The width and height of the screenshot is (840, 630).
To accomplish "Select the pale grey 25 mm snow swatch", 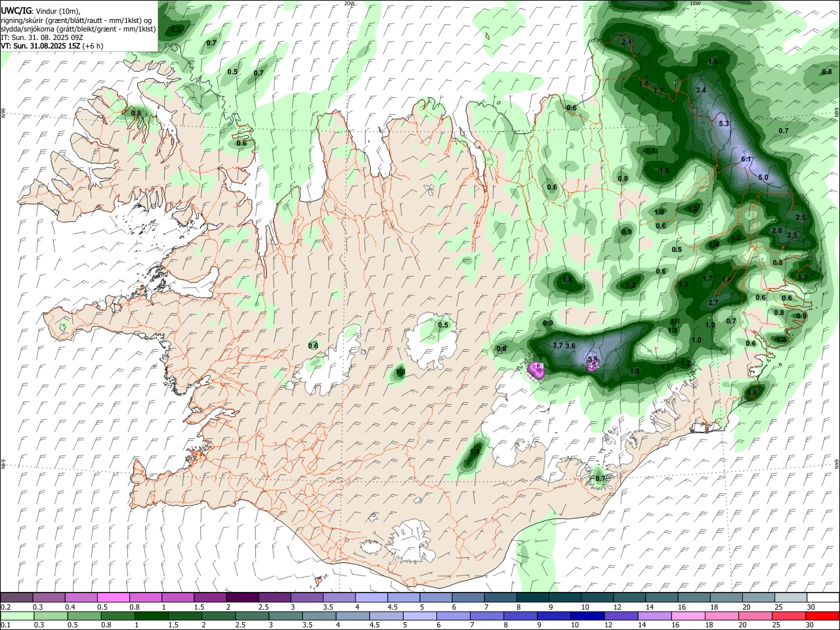I will [x=790, y=598].
